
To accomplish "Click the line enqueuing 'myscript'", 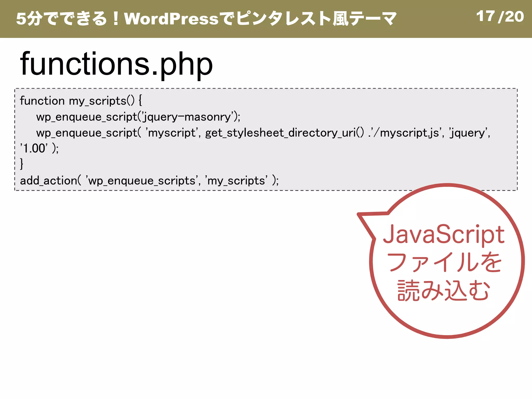I will (263, 133).
